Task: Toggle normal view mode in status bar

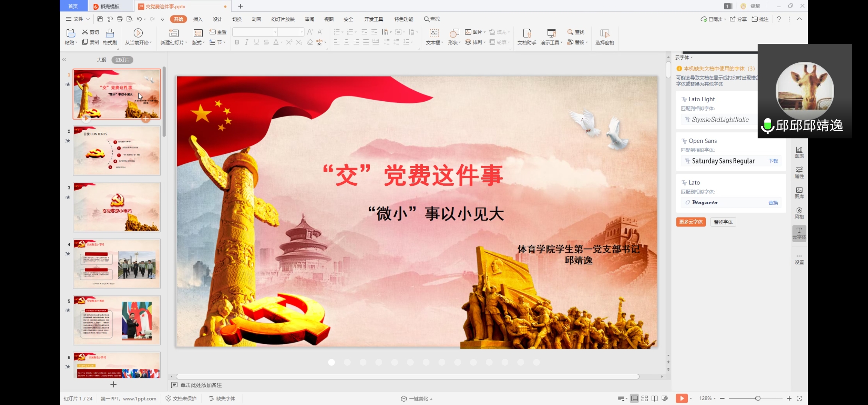Action: [x=634, y=398]
